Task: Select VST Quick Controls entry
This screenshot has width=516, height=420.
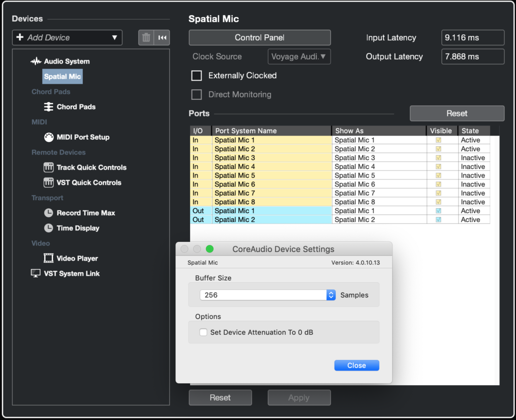Action: [x=89, y=183]
